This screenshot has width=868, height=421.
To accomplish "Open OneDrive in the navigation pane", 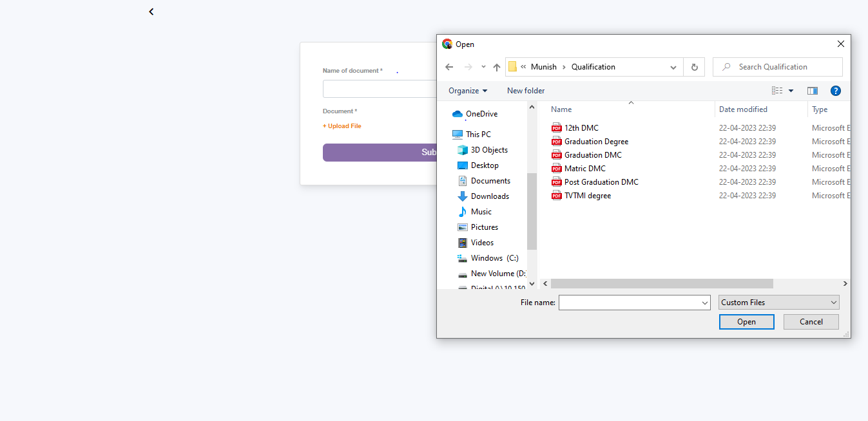I will pos(481,114).
